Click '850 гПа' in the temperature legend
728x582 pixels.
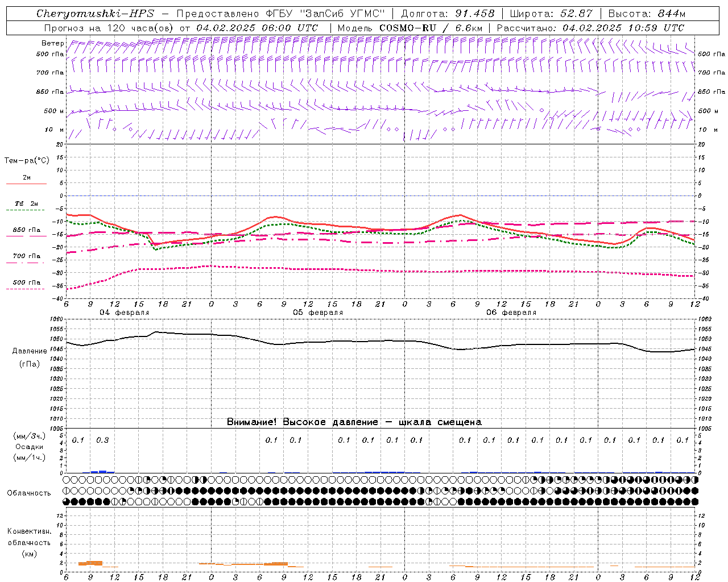pyautogui.click(x=27, y=230)
